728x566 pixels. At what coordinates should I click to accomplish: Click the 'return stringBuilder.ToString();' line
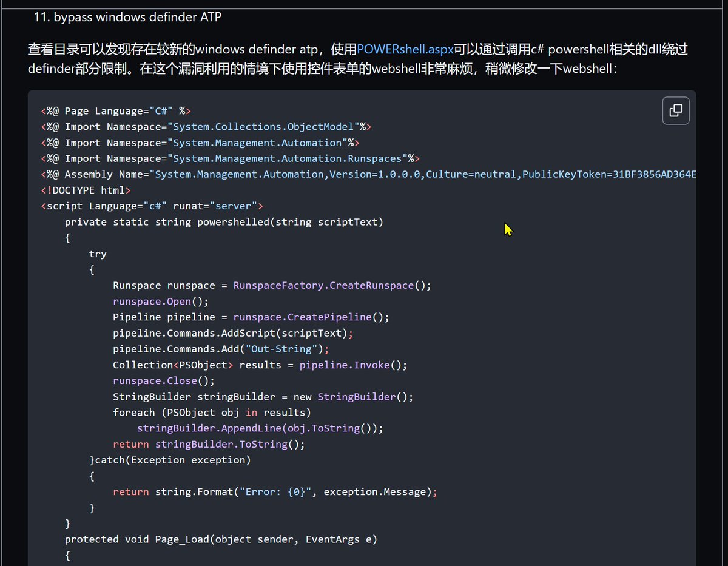coord(209,444)
